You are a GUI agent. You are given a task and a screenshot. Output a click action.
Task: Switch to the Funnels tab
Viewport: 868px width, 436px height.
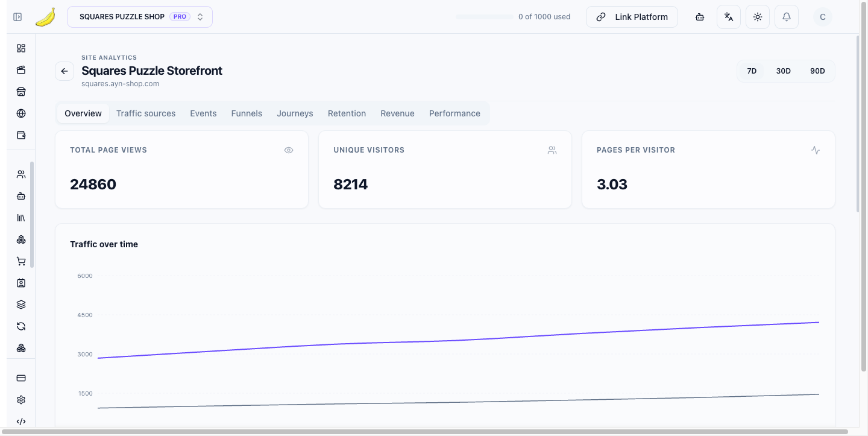[247, 113]
